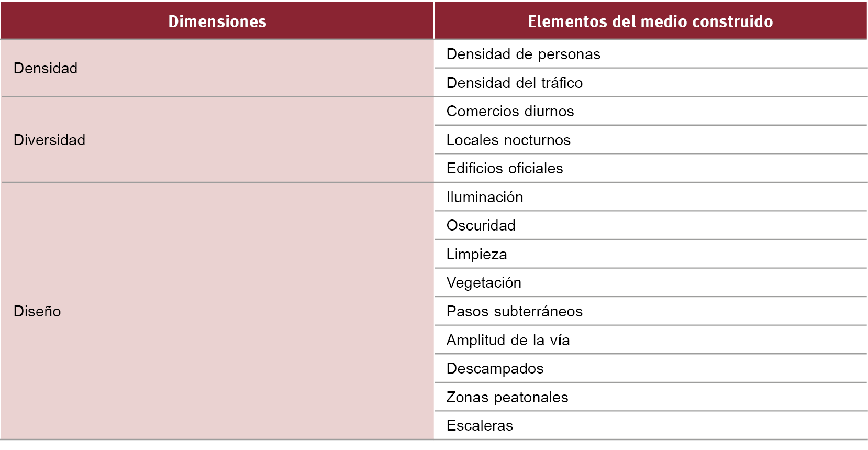Select the Oscuridad row
This screenshot has width=868, height=450.
[481, 225]
